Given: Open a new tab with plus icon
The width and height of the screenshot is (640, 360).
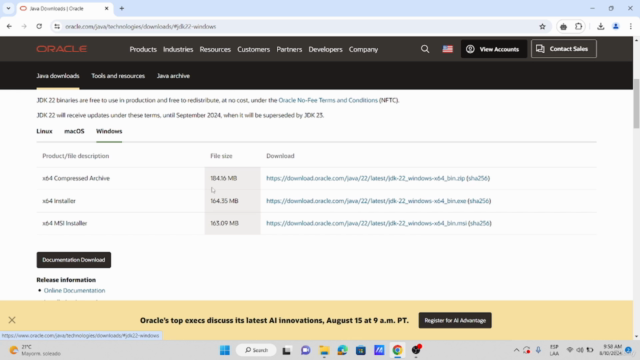Looking at the screenshot, I should [x=122, y=8].
